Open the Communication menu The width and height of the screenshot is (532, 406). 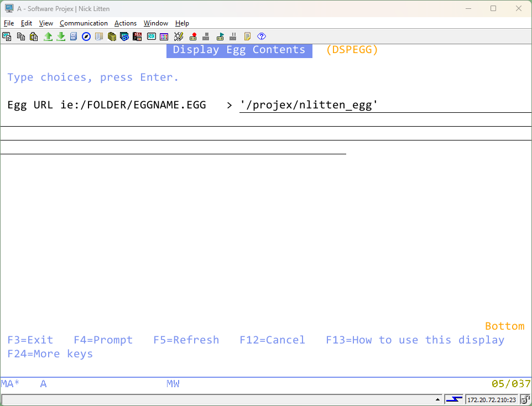84,23
